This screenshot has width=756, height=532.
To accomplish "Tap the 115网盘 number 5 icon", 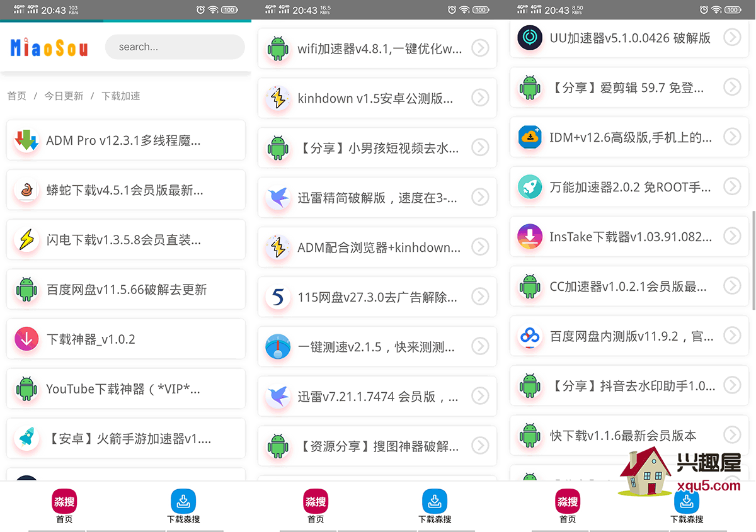I will tap(278, 297).
